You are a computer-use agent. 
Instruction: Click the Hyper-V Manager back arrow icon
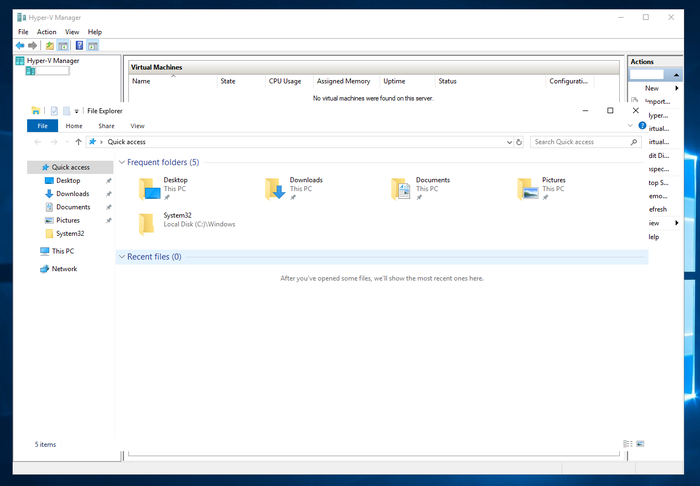click(20, 46)
